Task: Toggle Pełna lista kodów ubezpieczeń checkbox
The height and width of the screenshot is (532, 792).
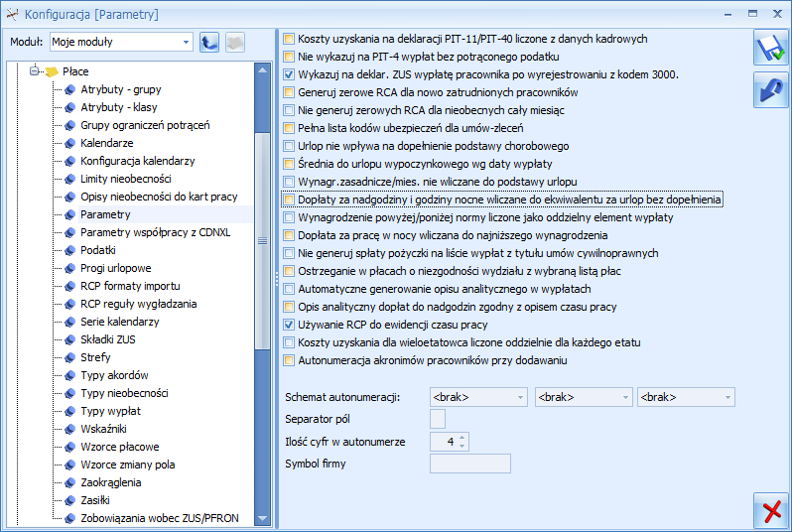Action: pyautogui.click(x=289, y=128)
